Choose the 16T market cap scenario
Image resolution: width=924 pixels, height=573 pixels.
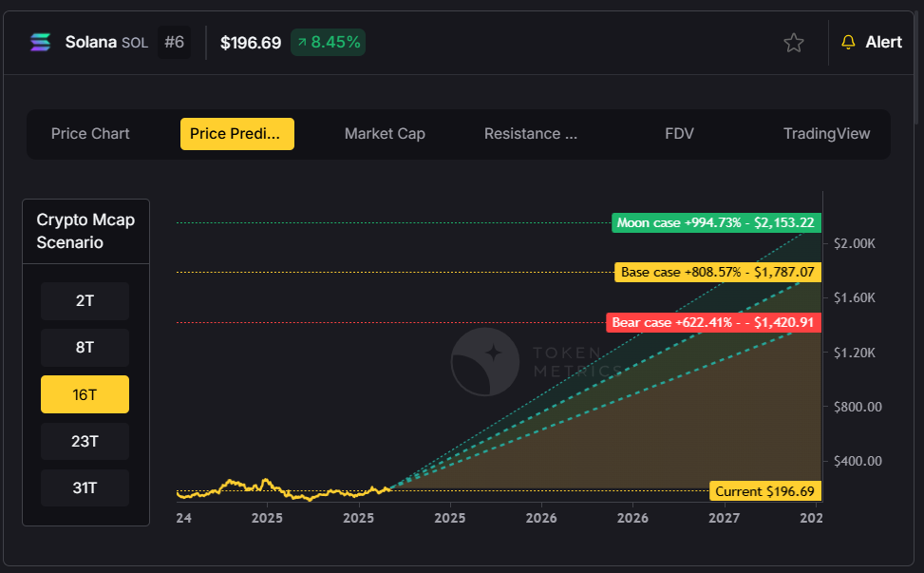(x=85, y=394)
